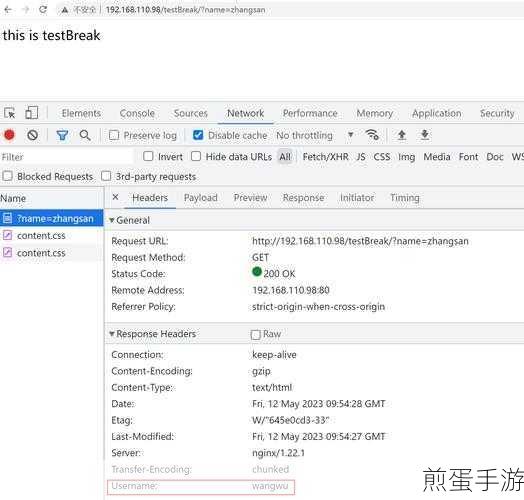Open the Response detail tab

(303, 198)
